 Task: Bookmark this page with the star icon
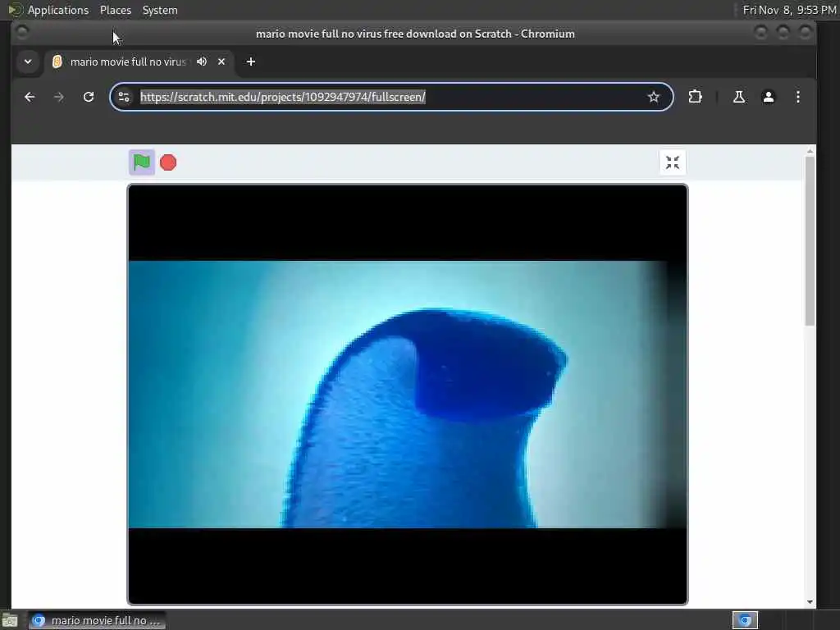653,97
